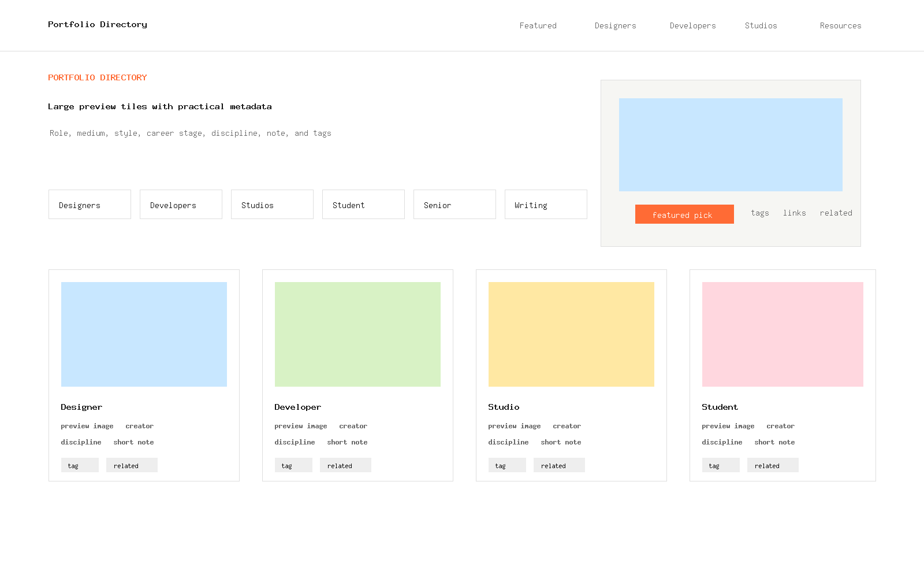Open the Designer card blue preview thumbnail
The width and height of the screenshot is (924, 578).
pos(144,334)
